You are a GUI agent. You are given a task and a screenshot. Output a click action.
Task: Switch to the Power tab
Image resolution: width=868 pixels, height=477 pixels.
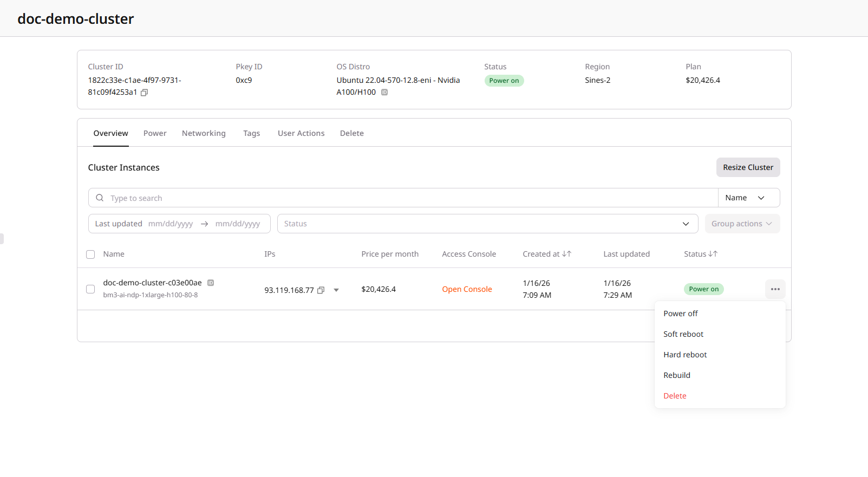(x=155, y=133)
